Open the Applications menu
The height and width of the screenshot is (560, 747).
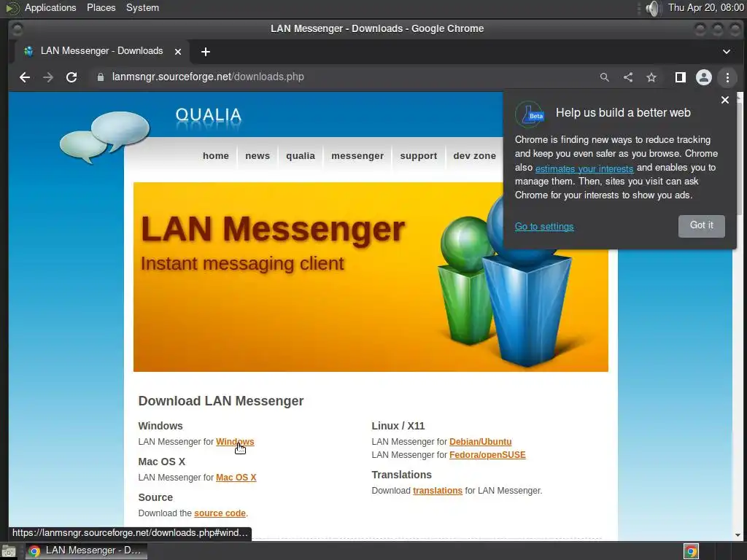tap(50, 7)
